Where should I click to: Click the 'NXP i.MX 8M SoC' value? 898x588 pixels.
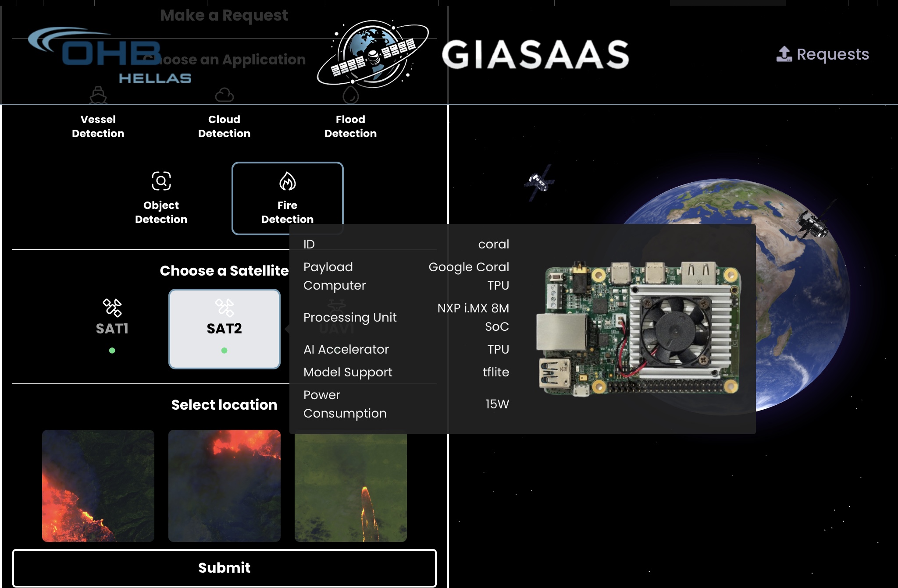coord(473,317)
